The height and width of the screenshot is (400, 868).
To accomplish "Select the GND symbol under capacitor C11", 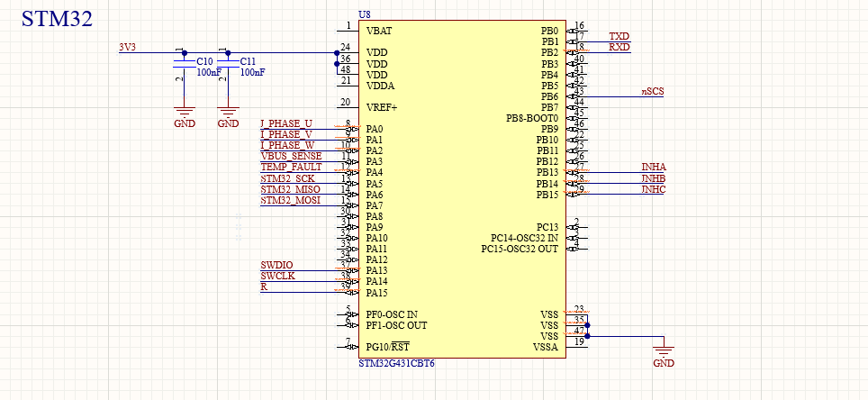I will [228, 117].
